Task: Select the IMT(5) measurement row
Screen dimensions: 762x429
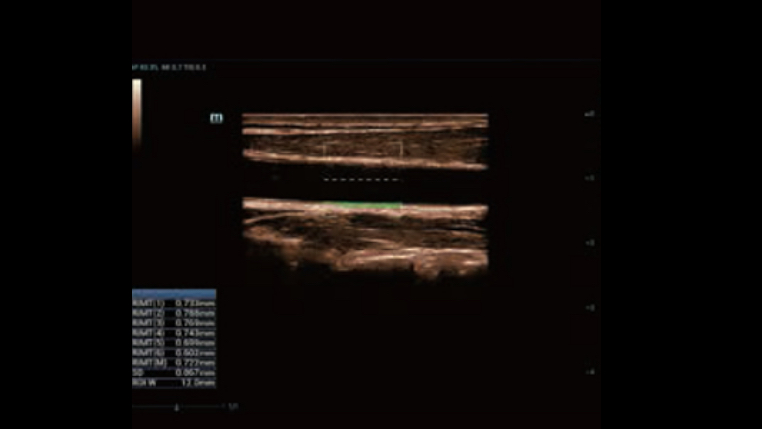Action: point(174,343)
